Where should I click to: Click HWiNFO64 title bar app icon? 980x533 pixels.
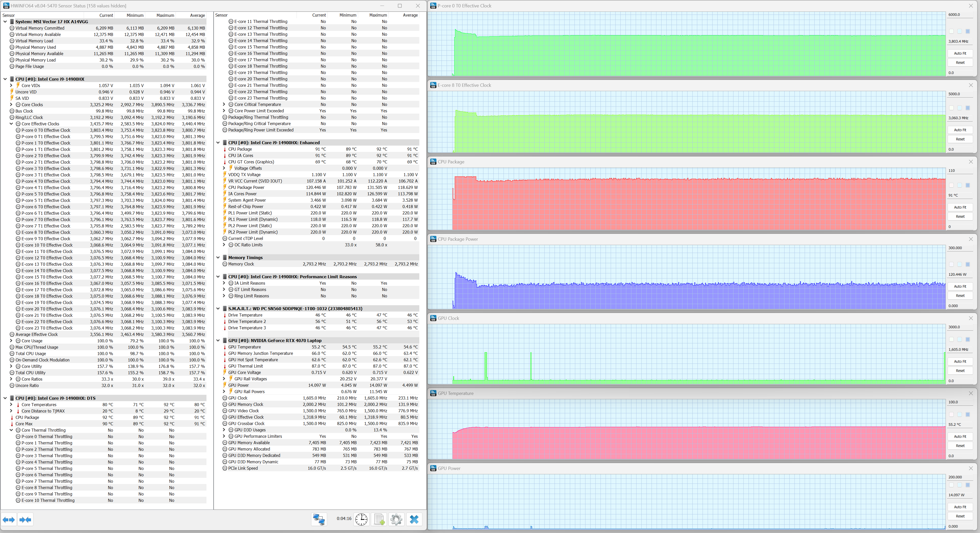click(x=6, y=6)
